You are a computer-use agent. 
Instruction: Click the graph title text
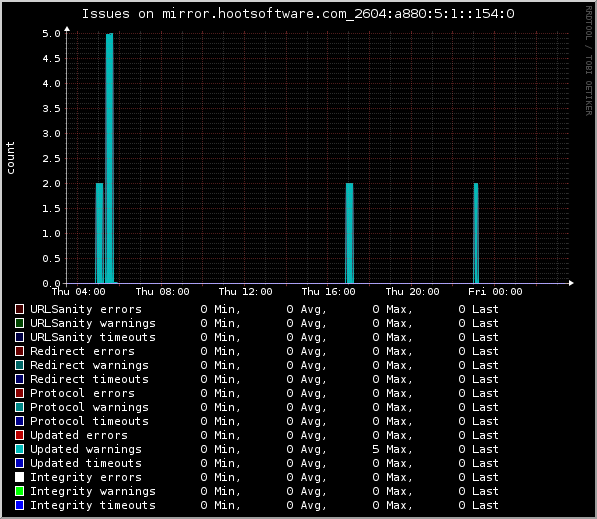click(298, 14)
